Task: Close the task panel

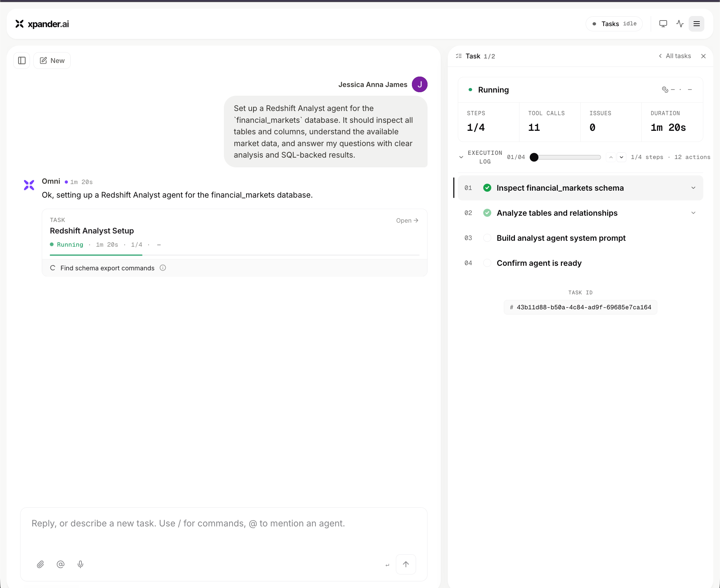Action: tap(704, 56)
